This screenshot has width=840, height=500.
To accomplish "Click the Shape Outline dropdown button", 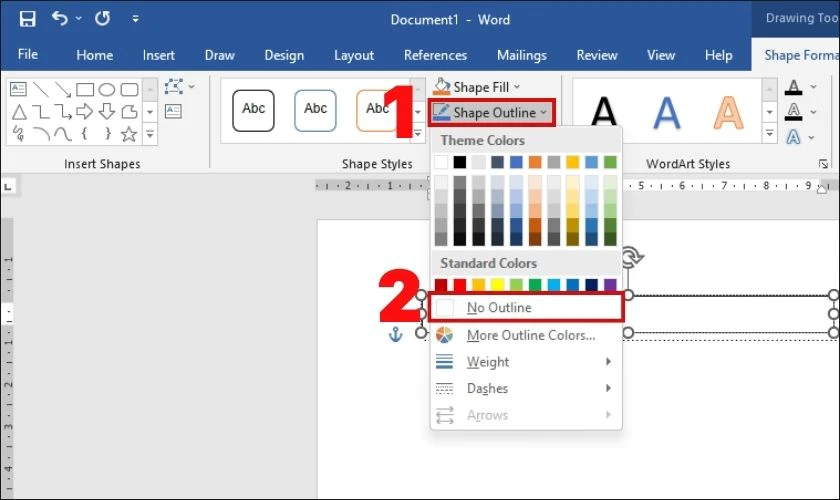I will coord(491,113).
